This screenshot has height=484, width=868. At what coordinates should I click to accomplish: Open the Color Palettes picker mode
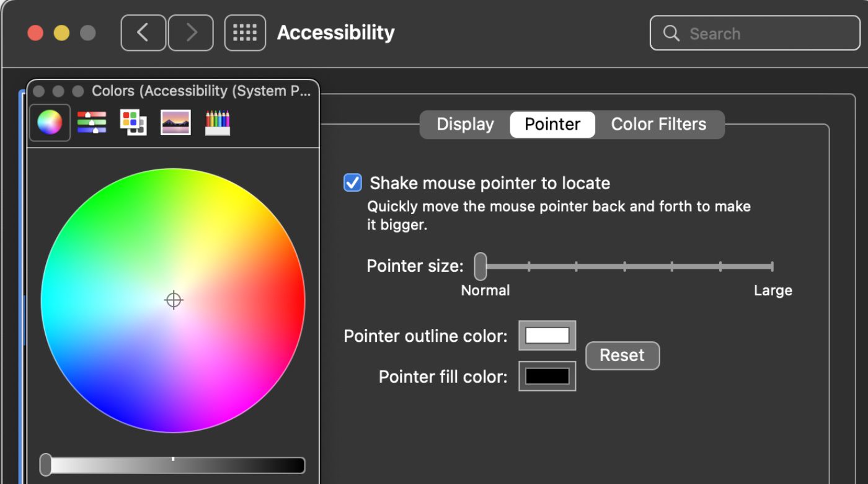[x=133, y=122]
